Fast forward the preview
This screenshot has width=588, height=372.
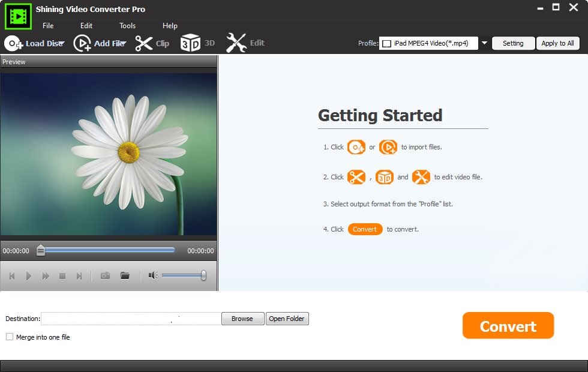[x=46, y=276]
